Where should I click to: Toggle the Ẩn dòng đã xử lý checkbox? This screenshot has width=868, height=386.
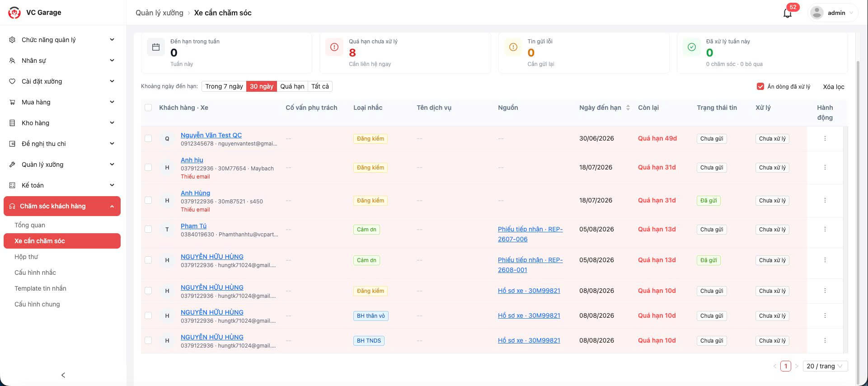point(760,86)
